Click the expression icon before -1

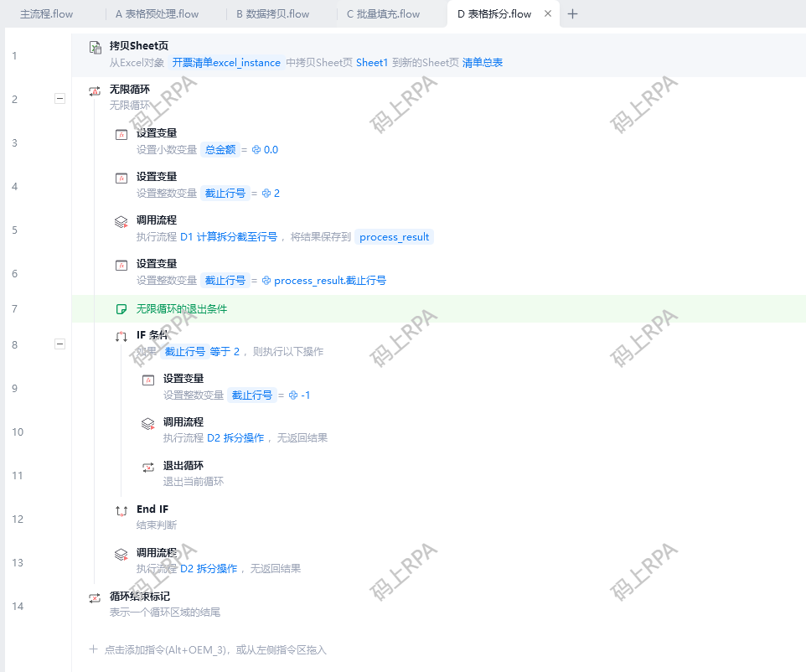(x=293, y=395)
